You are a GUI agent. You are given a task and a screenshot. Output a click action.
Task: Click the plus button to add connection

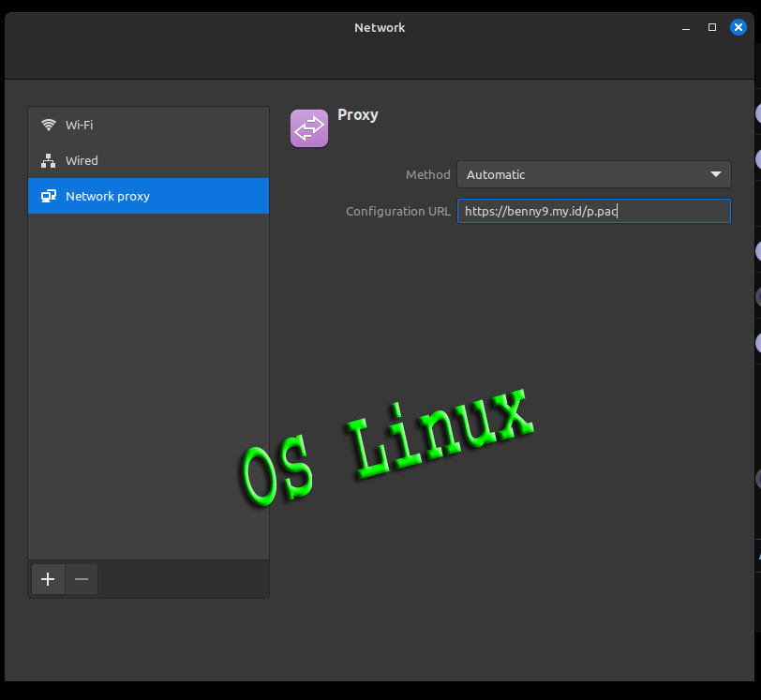[x=48, y=579]
